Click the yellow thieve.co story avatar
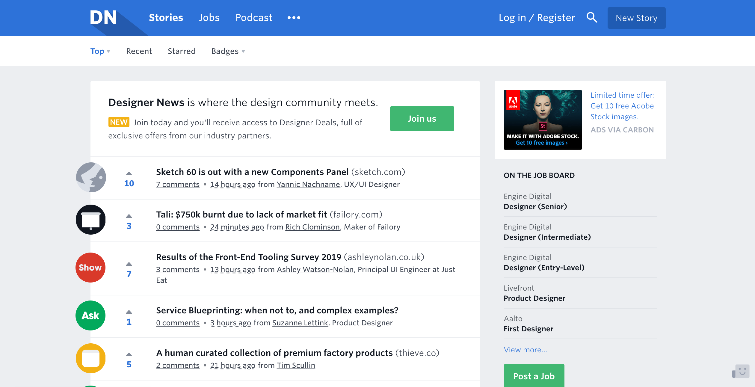Viewport: 755px width, 387px height. 91,358
